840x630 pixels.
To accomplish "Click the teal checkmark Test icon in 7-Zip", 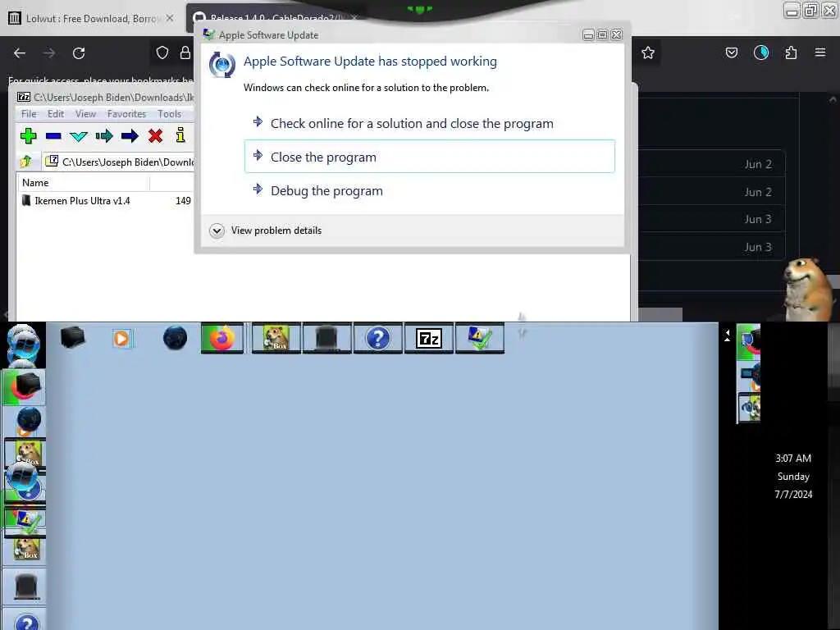I will point(79,136).
